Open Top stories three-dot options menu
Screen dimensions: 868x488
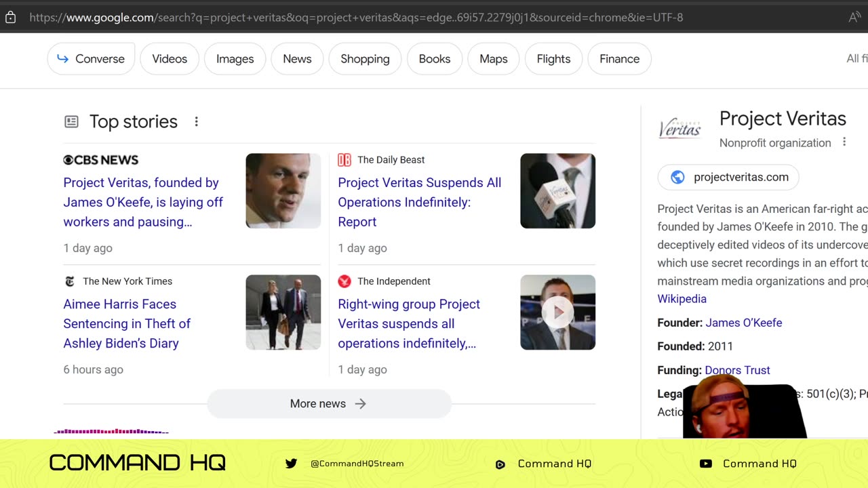(197, 122)
